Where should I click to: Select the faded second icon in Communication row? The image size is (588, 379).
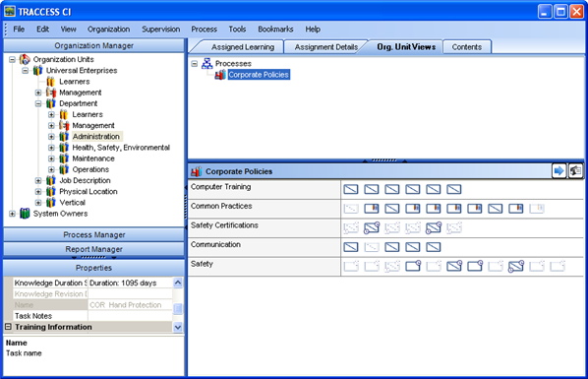point(372,247)
